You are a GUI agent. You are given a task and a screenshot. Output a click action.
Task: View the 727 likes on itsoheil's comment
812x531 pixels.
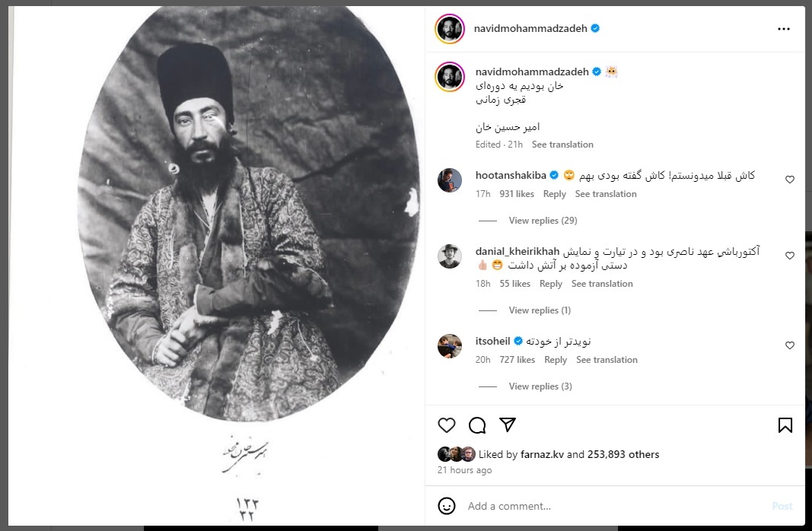pyautogui.click(x=517, y=360)
